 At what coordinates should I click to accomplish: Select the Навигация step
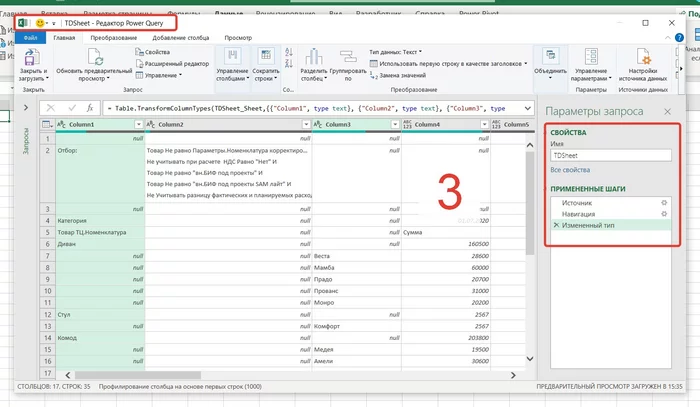611,214
